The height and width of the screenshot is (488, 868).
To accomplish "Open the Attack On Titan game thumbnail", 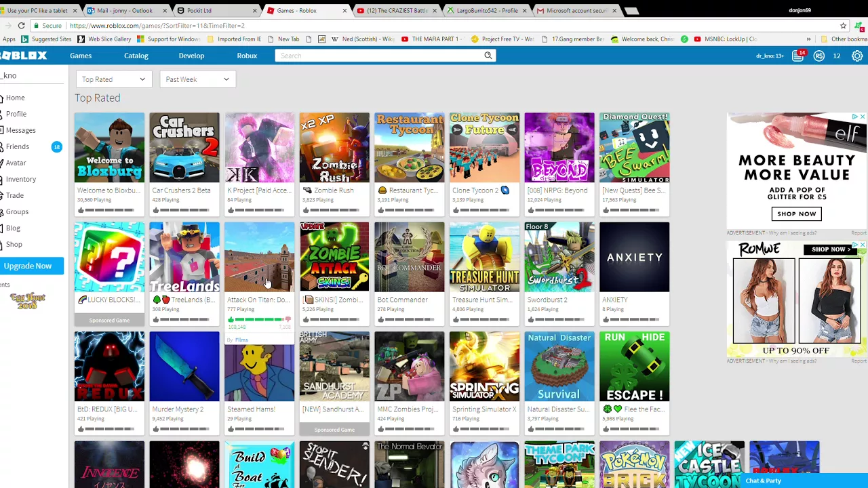I will [260, 257].
